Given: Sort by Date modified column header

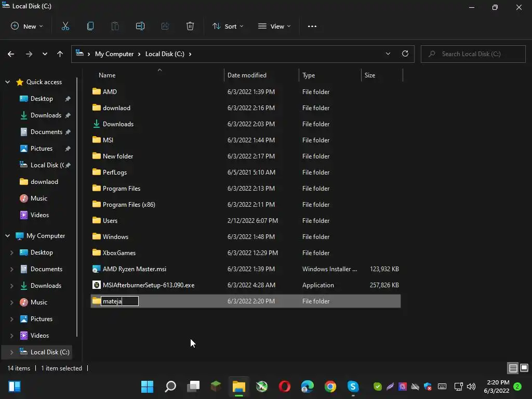Looking at the screenshot, I should 247,75.
